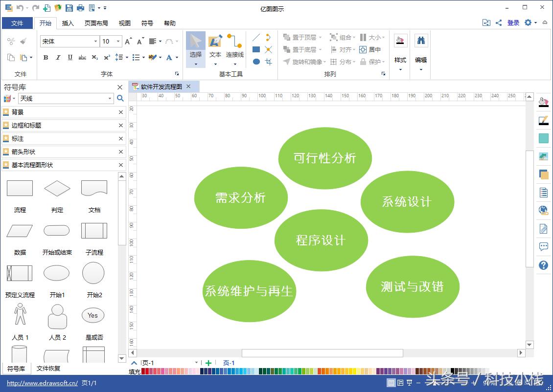This screenshot has width=553, height=392.
Task: Open the font size 10 dropdown
Action: [117, 41]
